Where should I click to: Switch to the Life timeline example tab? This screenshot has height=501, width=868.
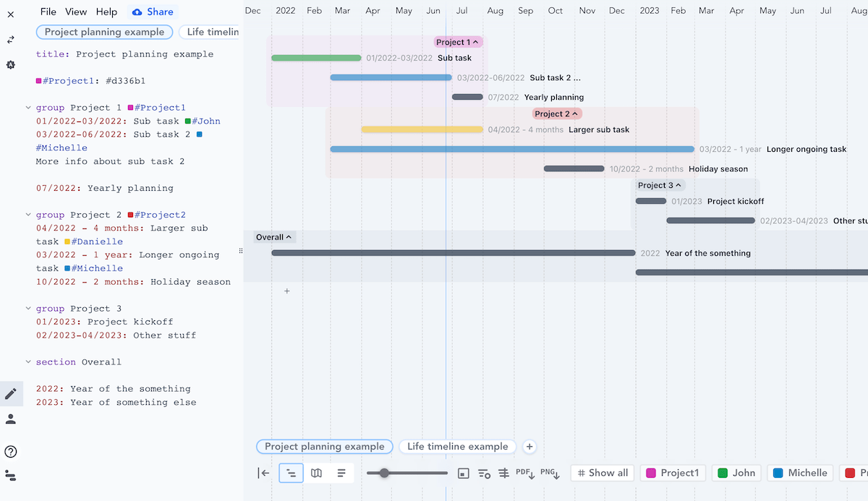457,446
